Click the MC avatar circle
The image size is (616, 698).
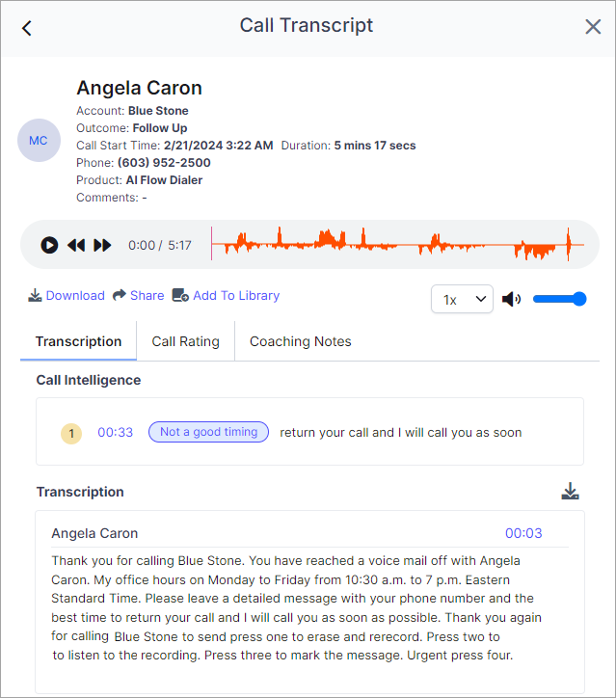39,140
